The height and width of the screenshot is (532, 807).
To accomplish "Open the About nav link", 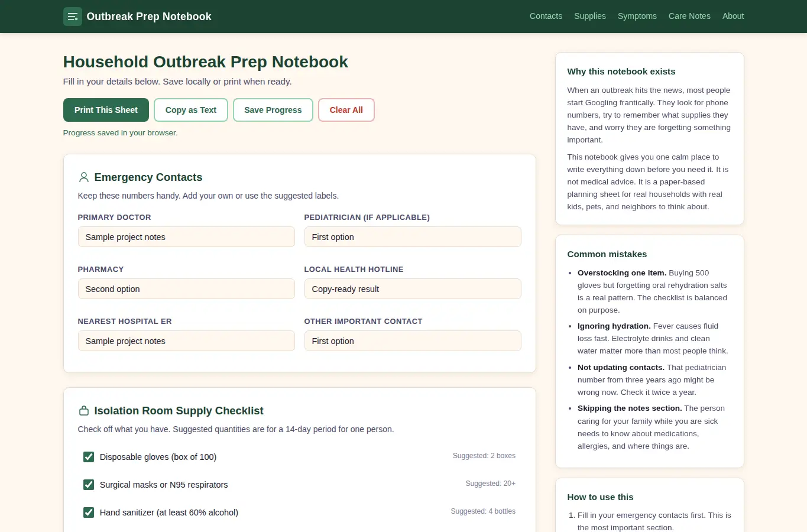I will (733, 16).
